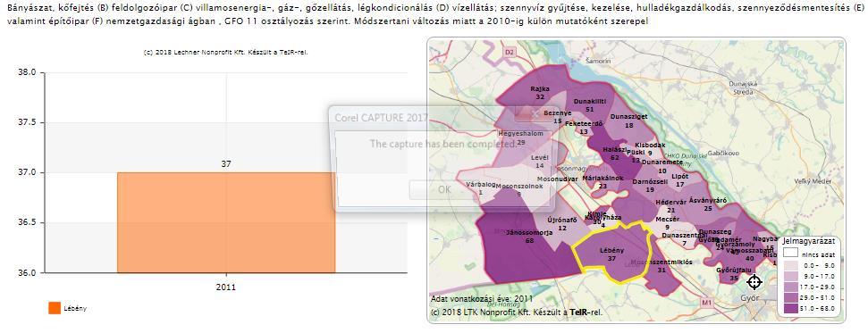The height and width of the screenshot is (333, 868).
Task: Select the Halászi 62 region
Action: [x=614, y=154]
